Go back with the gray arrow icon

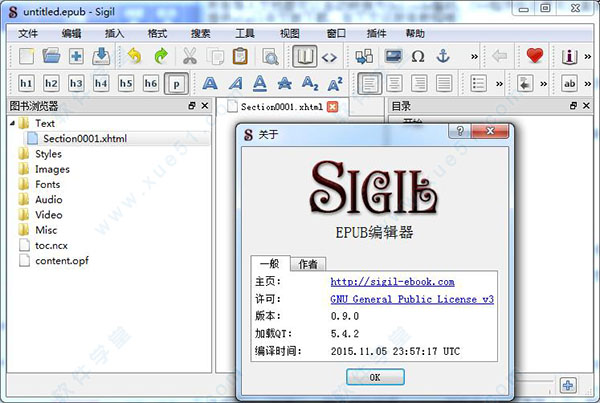tap(499, 56)
